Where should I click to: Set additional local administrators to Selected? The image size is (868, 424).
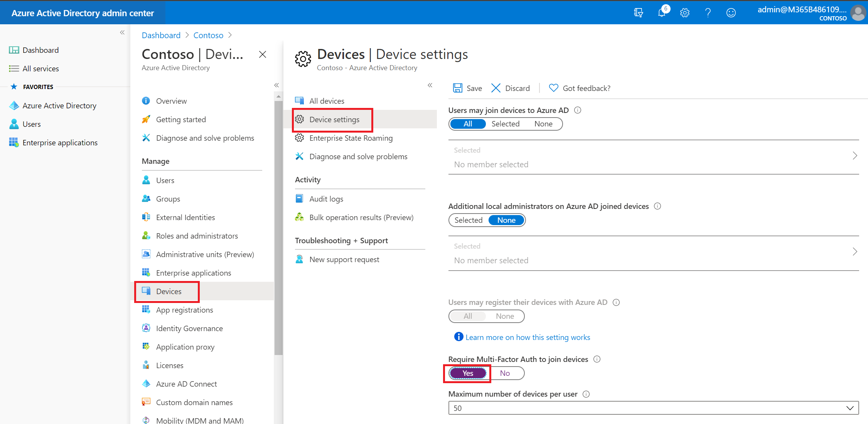[469, 220]
